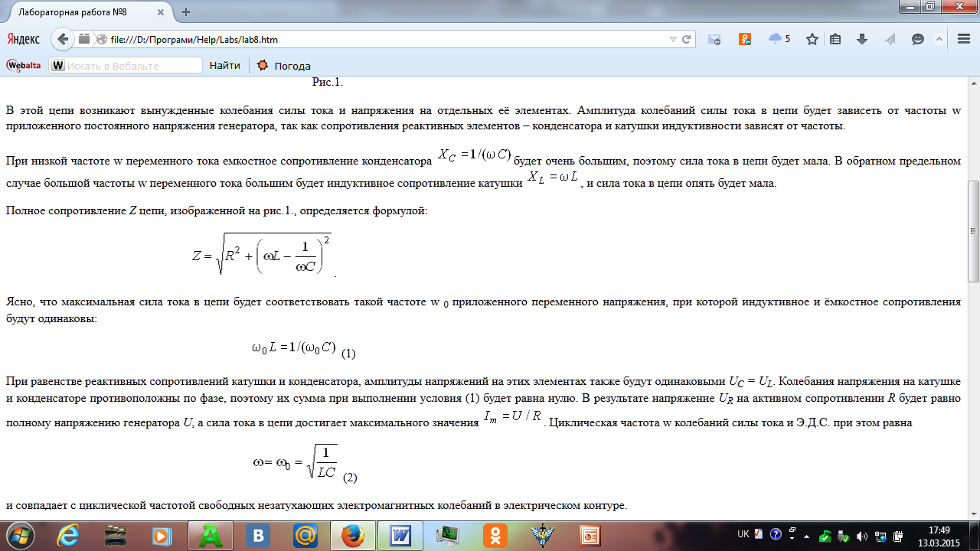This screenshot has width=980, height=551.
Task: Open the media player taskbar icon
Action: click(162, 535)
